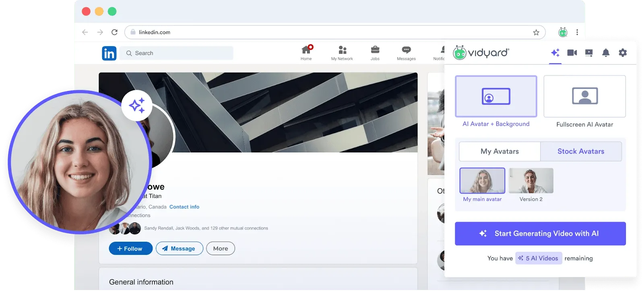
Task: Click the macOS red close window button
Action: pyautogui.click(x=86, y=11)
